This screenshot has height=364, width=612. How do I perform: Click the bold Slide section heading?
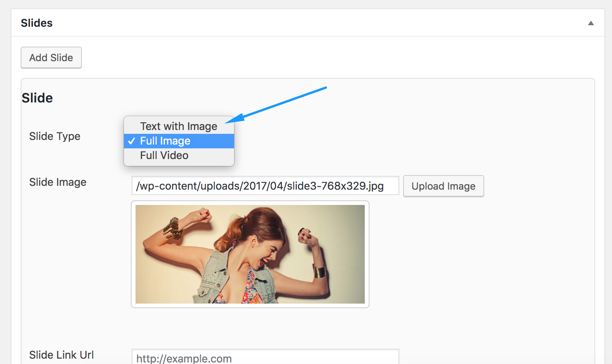tap(37, 98)
